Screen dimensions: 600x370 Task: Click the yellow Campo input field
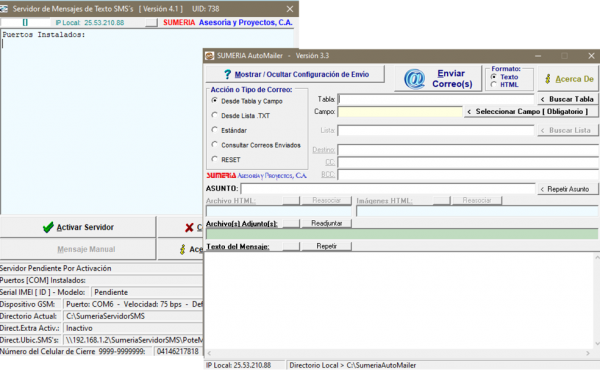pos(400,112)
